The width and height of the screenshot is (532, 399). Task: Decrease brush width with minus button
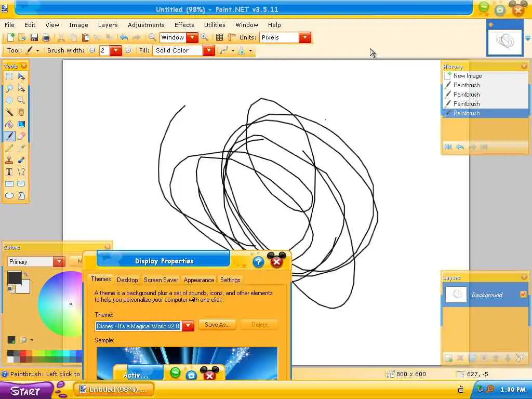point(92,50)
